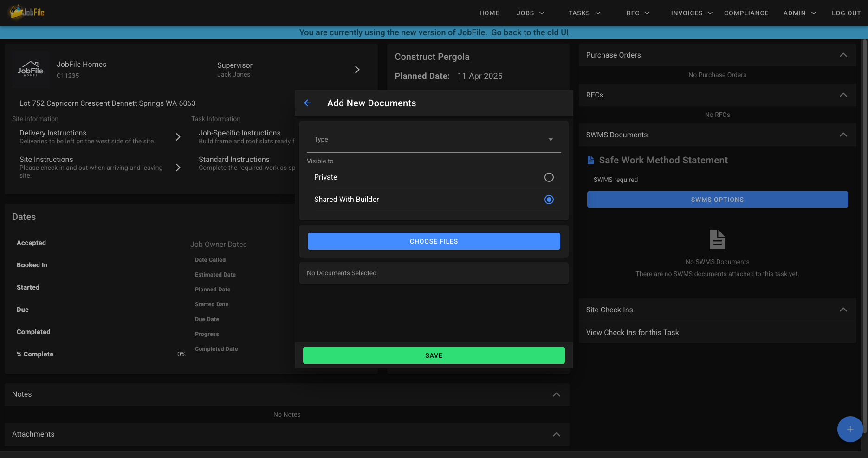Click the C11235 job number
This screenshot has height=458, width=868.
(68, 76)
